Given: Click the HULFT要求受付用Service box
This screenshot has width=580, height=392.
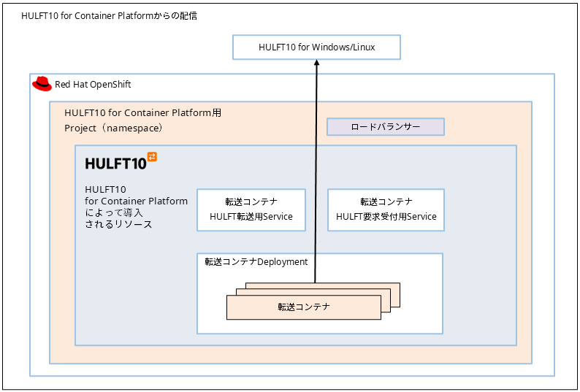Looking at the screenshot, I should point(386,210).
